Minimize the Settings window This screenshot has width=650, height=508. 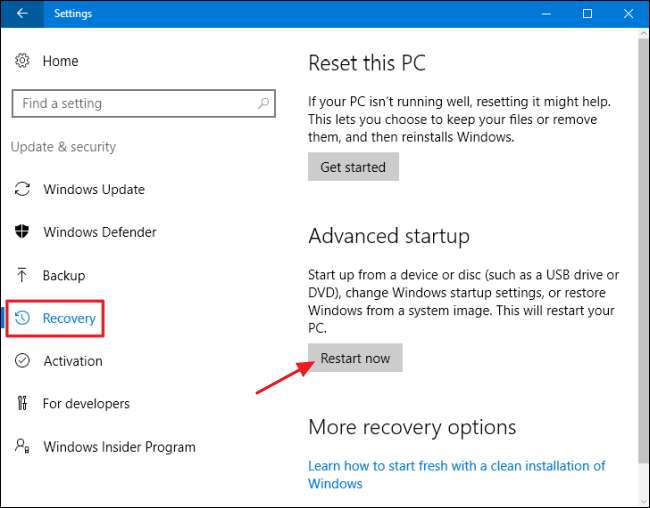(x=546, y=14)
